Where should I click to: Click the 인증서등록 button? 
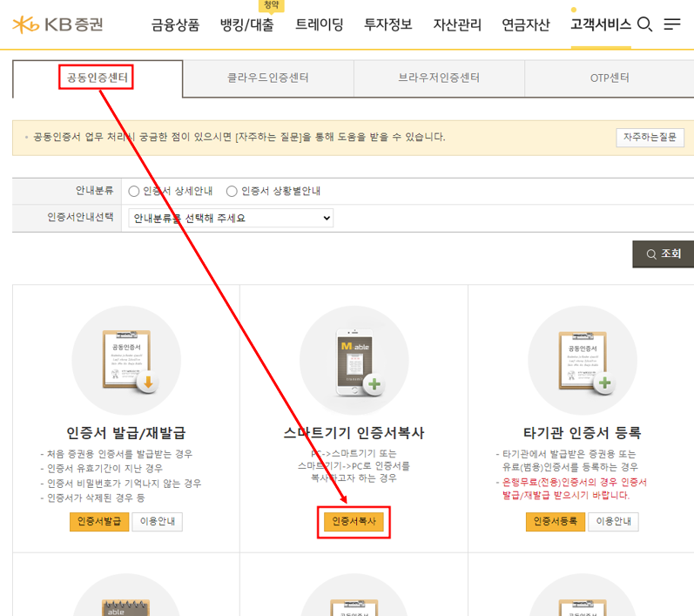pos(555,521)
